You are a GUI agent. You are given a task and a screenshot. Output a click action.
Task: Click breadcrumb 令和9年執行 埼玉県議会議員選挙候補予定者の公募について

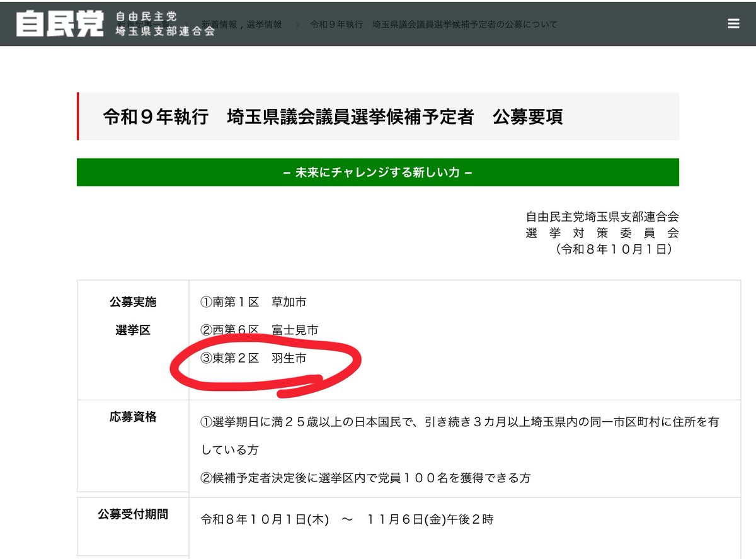433,25
